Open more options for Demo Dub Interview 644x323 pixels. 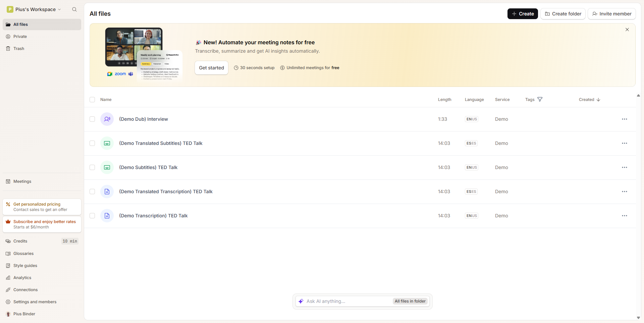pos(624,119)
